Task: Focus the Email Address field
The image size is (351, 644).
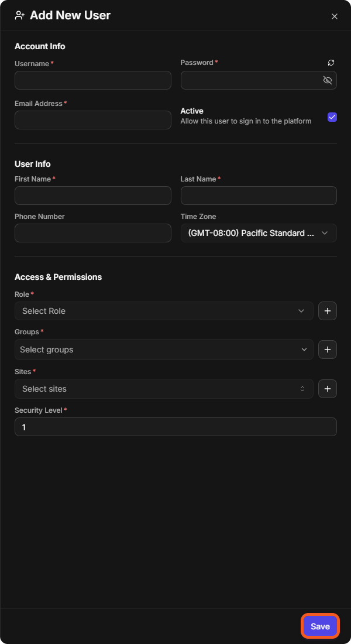Action: (x=93, y=120)
